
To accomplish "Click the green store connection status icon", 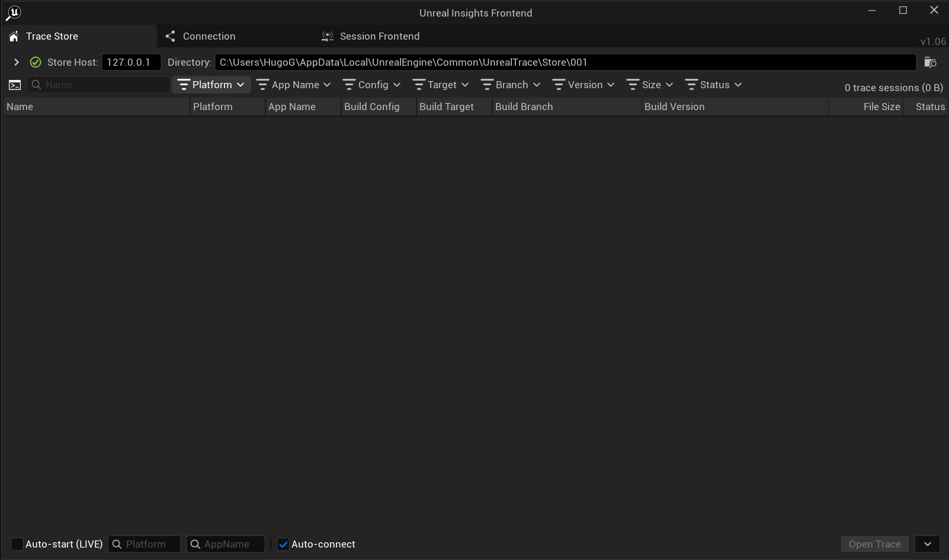I will pyautogui.click(x=36, y=62).
